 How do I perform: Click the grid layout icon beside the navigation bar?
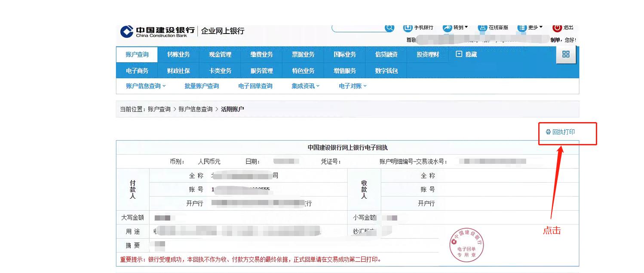click(x=566, y=55)
